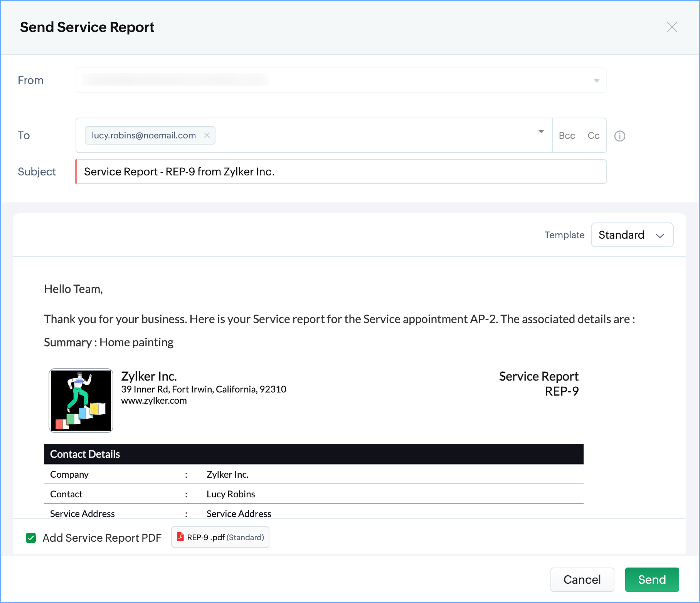Screen dimensions: 700x603
Task: Open the REP-9 .pdf attachment
Action: (225, 537)
